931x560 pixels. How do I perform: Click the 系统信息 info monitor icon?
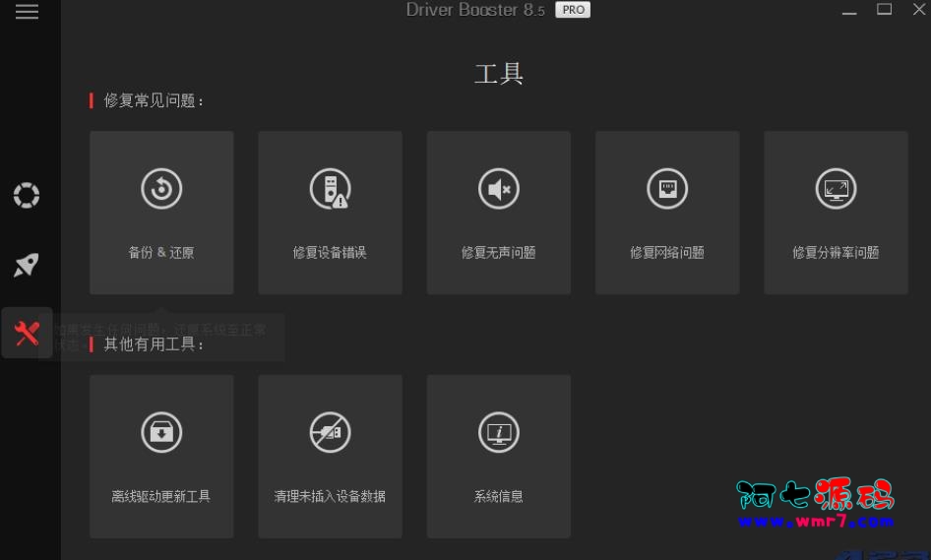(x=499, y=432)
